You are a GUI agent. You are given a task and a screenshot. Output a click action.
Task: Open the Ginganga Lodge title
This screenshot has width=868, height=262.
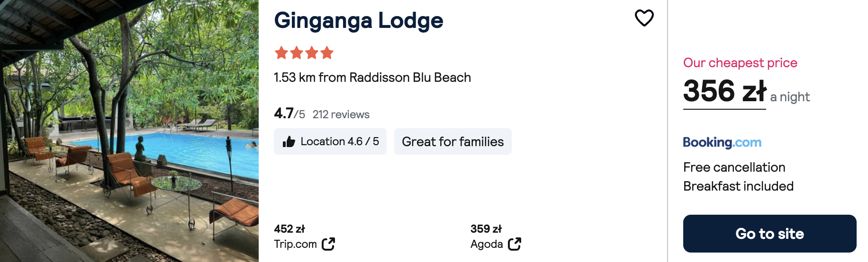tap(359, 20)
